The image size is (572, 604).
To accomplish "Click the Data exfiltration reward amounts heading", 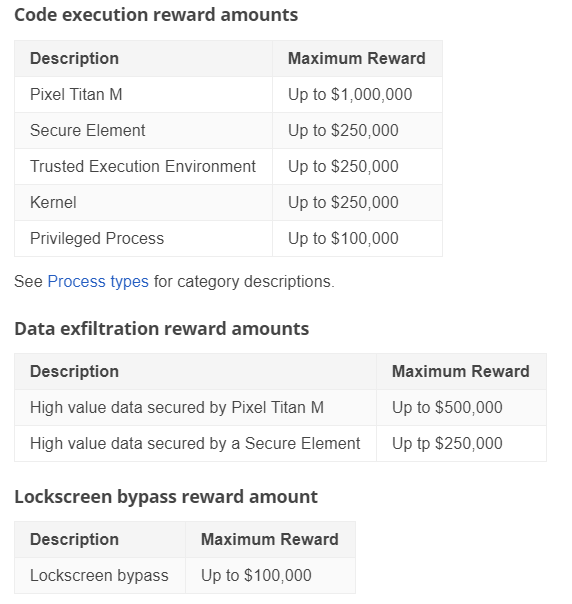I will click(x=161, y=329).
